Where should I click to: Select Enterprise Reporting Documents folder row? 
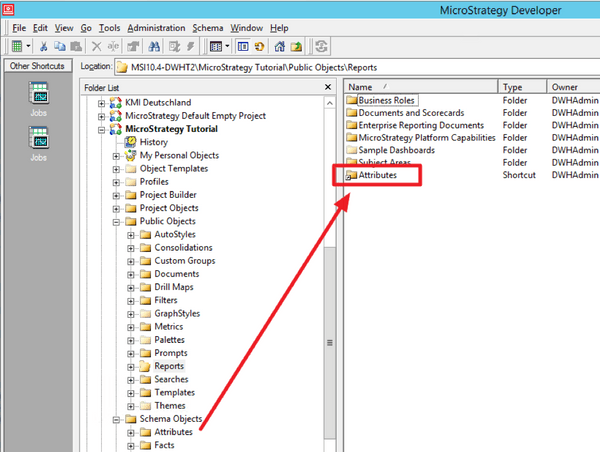click(421, 125)
